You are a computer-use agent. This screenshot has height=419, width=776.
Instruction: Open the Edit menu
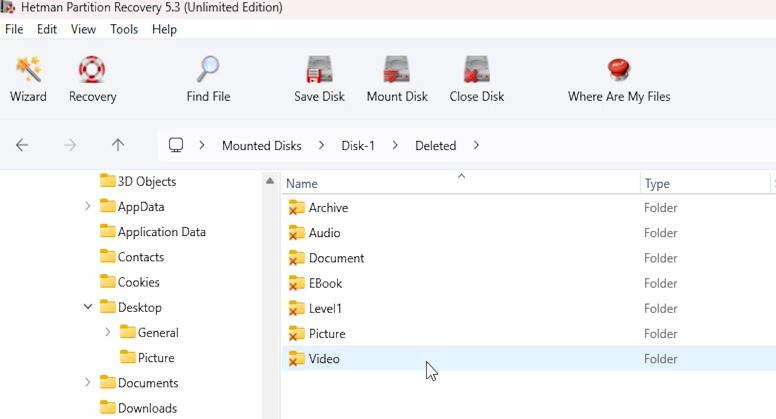(x=47, y=29)
